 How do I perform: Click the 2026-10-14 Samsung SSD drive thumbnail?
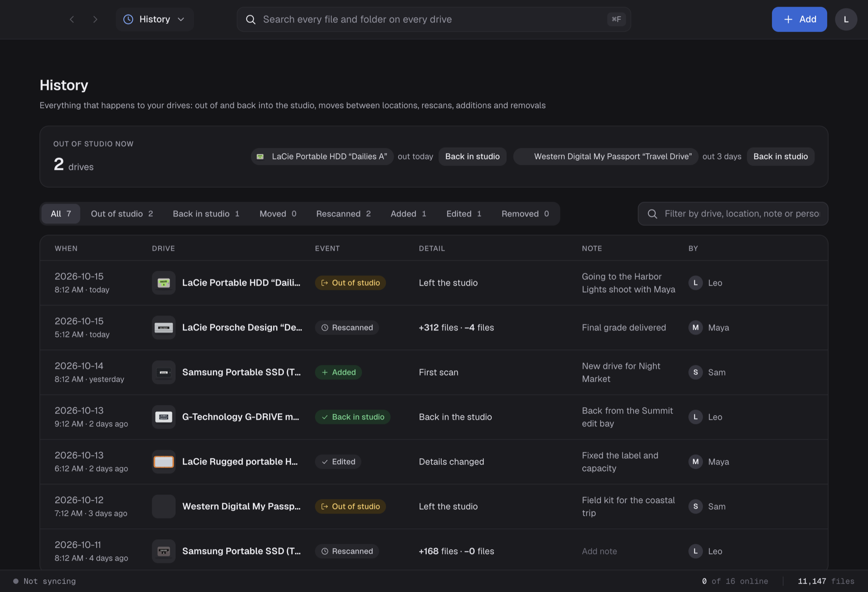(x=164, y=372)
